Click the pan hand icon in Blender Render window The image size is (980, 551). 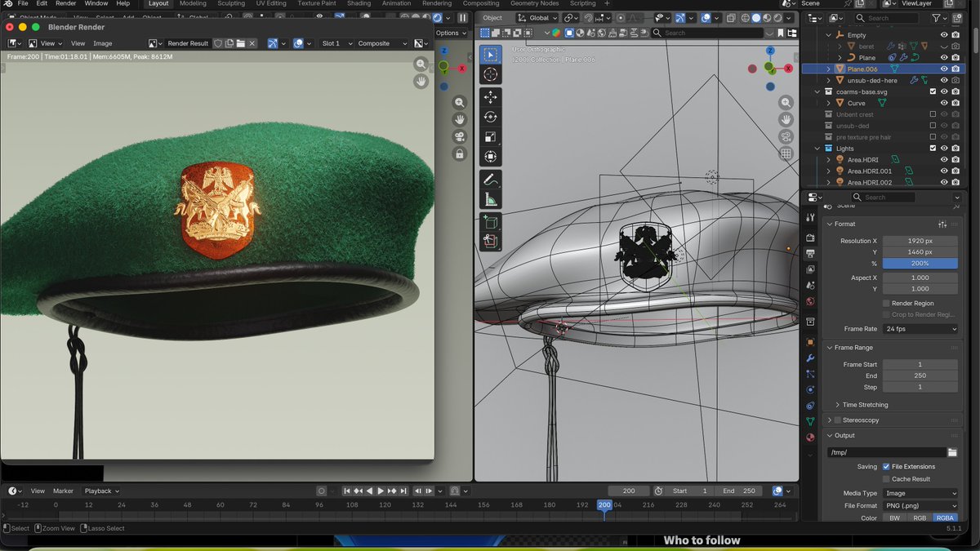click(x=421, y=81)
